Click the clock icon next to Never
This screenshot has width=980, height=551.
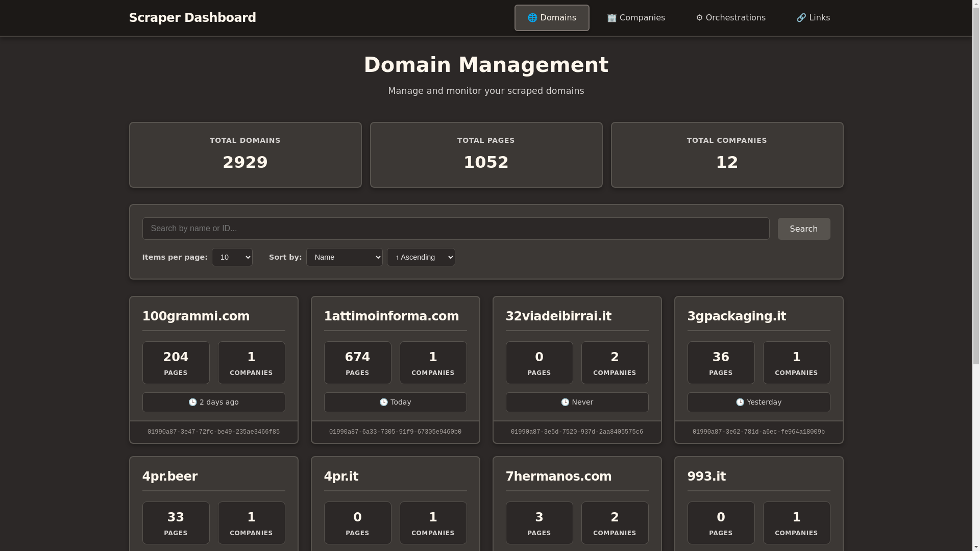(565, 402)
